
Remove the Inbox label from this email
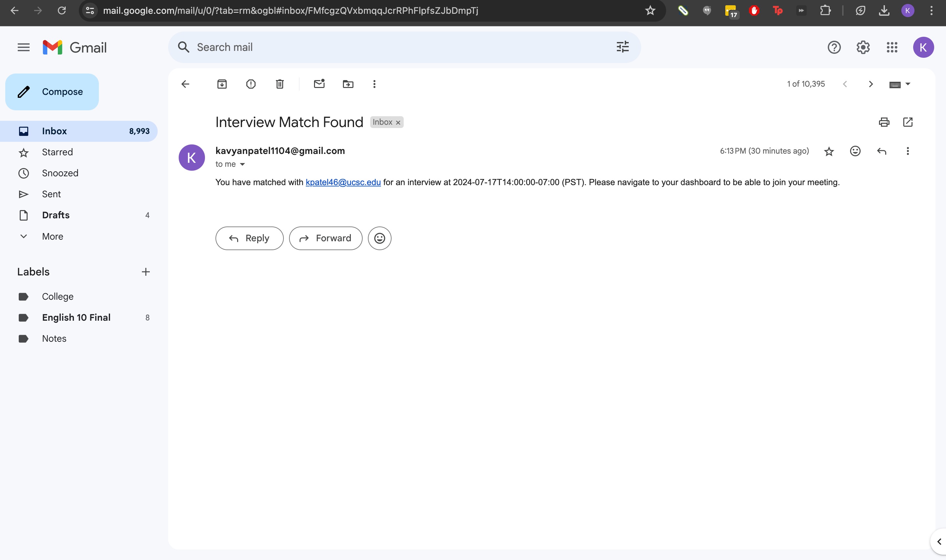coord(398,123)
